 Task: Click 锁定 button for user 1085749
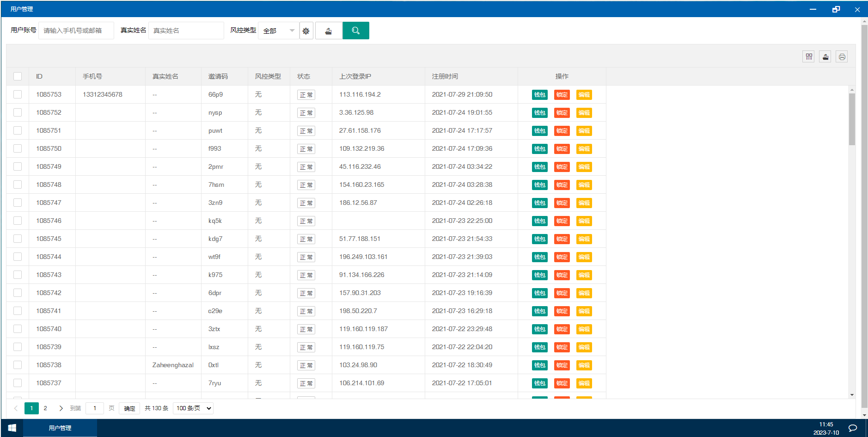point(562,167)
